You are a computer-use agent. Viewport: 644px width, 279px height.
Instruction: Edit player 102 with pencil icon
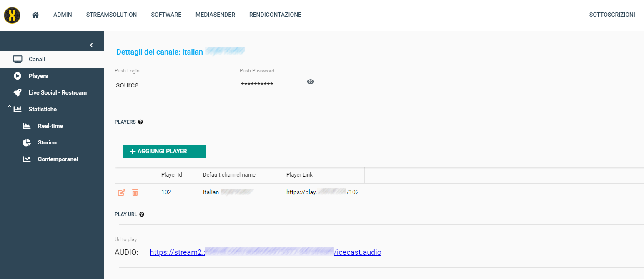point(122,192)
